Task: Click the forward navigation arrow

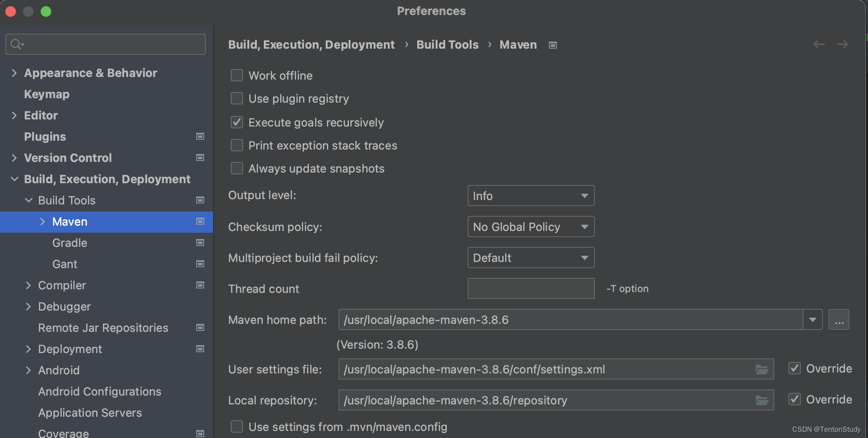Action: 843,44
